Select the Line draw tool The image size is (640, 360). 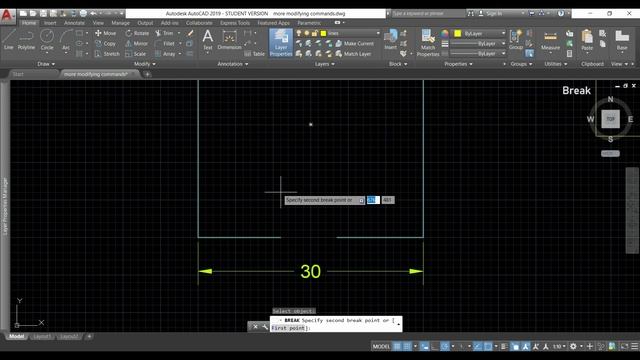[x=9, y=40]
